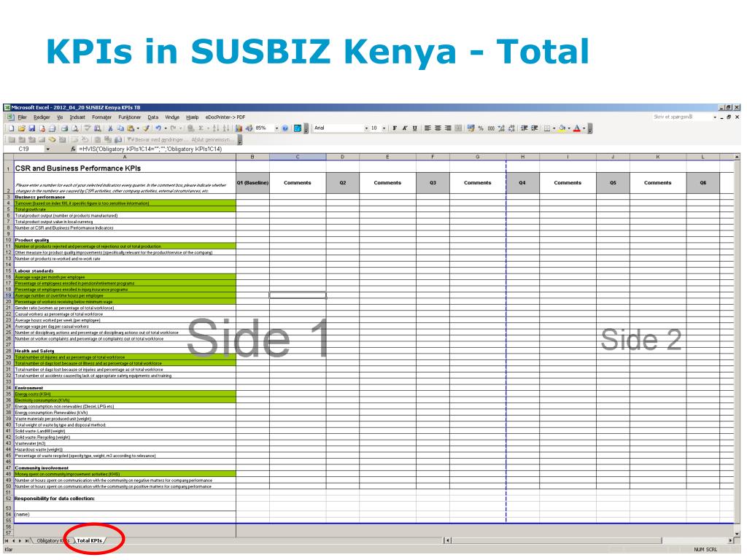Click eDocPrinter -> PDF menu item
Image resolution: width=747 pixels, height=560 pixels.
[x=225, y=117]
